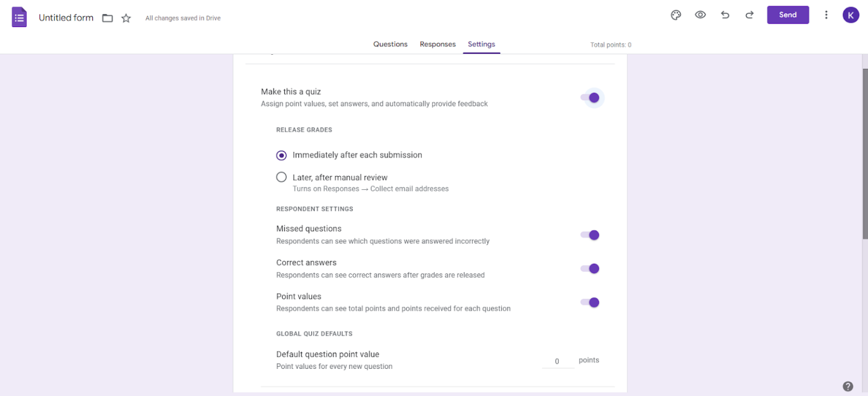Click the Send button
The width and height of the screenshot is (868, 396).
(x=788, y=15)
